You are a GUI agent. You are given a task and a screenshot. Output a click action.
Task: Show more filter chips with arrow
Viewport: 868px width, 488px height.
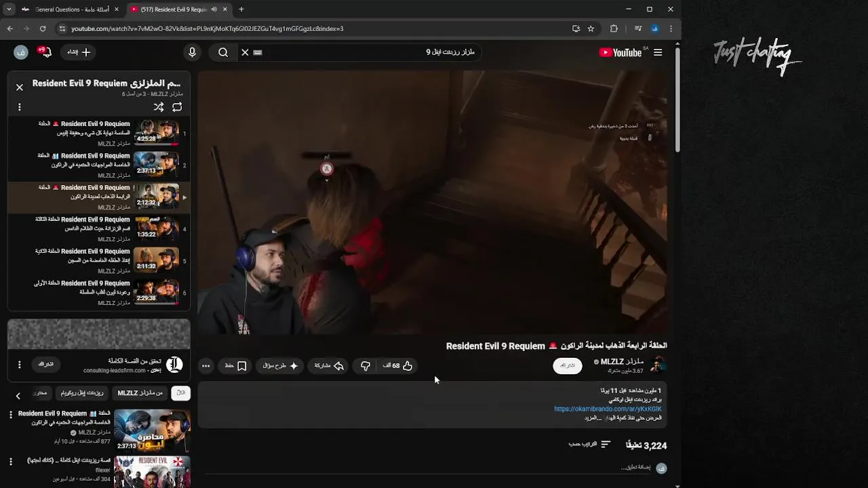[18, 396]
